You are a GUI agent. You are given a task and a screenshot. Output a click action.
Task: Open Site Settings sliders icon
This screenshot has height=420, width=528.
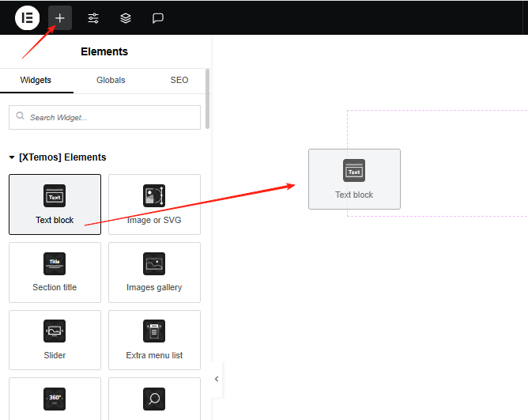pyautogui.click(x=93, y=17)
